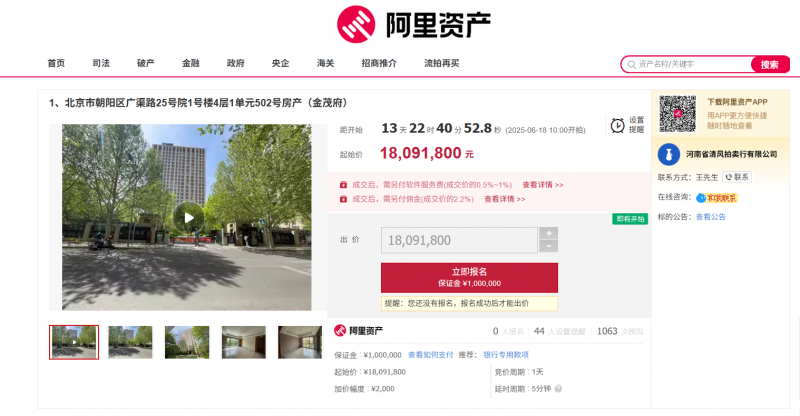Click the alarm clock 设置提醒 icon
The height and width of the screenshot is (416, 800).
(x=617, y=125)
